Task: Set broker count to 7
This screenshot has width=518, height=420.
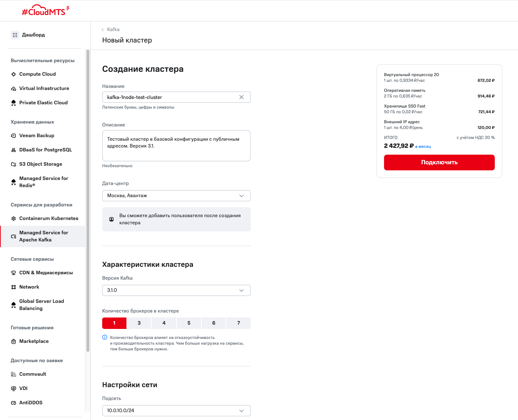Action: 239,323
